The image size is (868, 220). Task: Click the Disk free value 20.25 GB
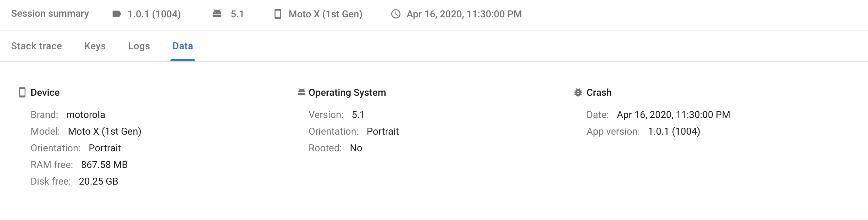point(99,181)
